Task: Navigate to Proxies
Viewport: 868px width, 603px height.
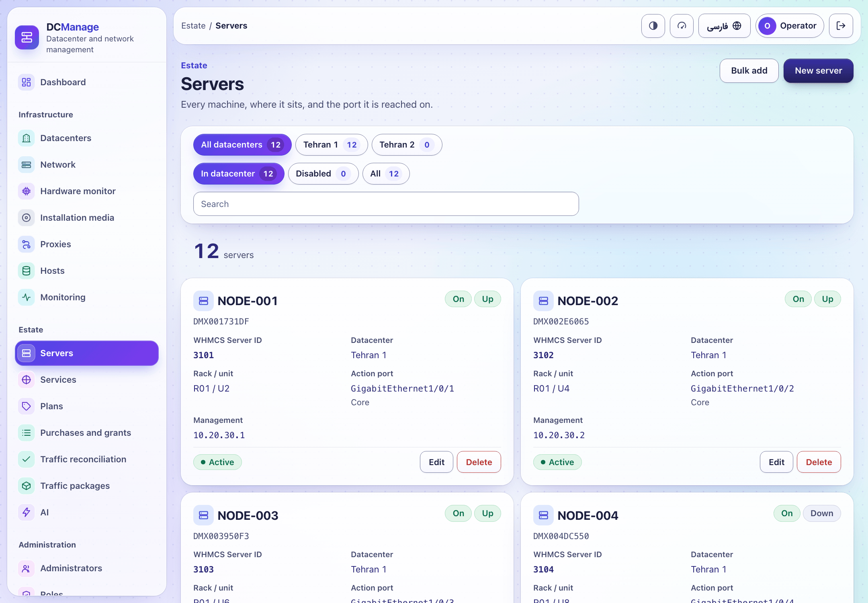Action: click(x=87, y=244)
